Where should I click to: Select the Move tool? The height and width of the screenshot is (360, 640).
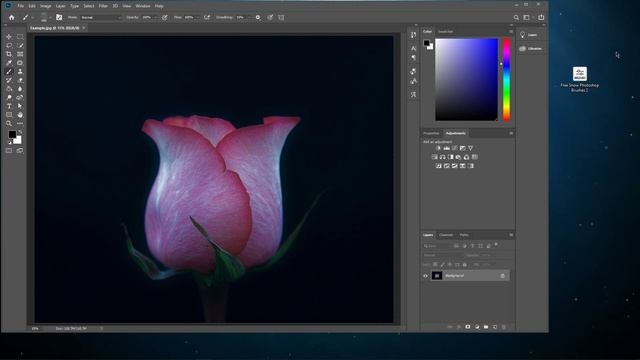[9, 37]
